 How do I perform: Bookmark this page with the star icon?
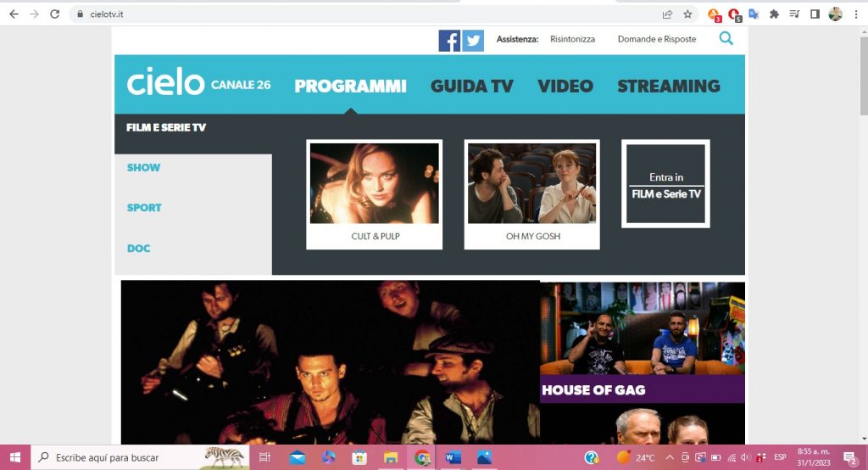[x=687, y=14]
